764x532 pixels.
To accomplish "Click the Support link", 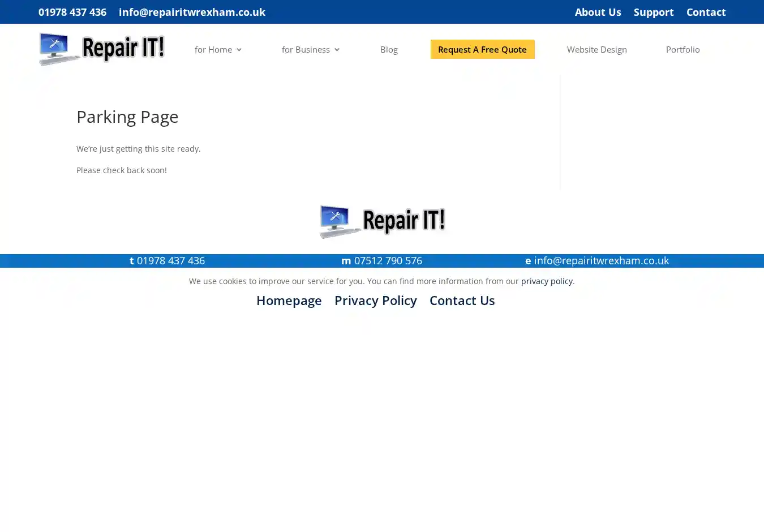I will click(x=653, y=12).
